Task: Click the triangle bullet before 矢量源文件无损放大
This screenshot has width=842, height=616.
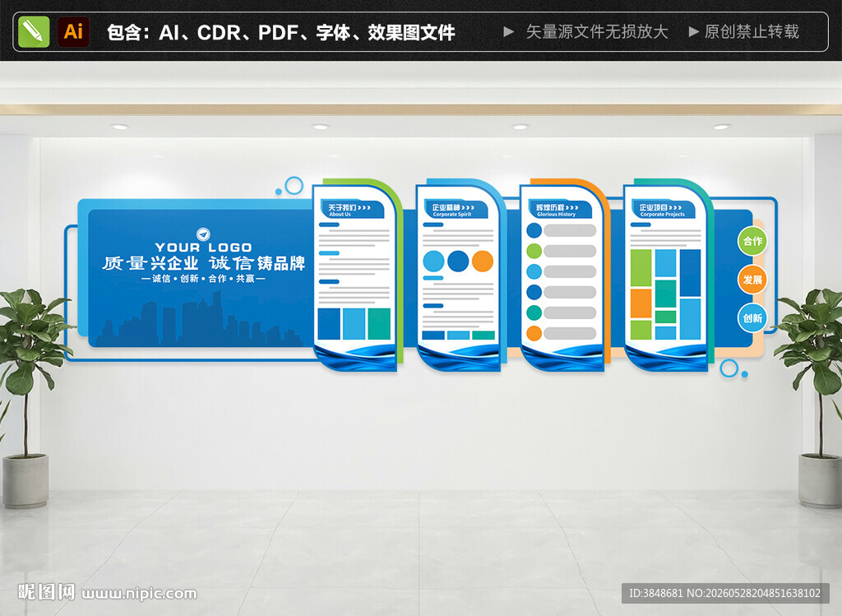Action: coord(508,32)
